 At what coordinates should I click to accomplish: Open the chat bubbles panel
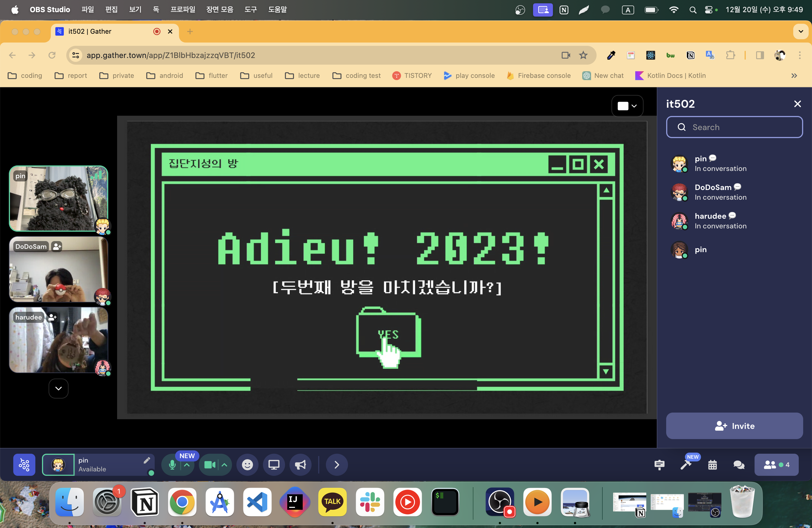pos(739,464)
